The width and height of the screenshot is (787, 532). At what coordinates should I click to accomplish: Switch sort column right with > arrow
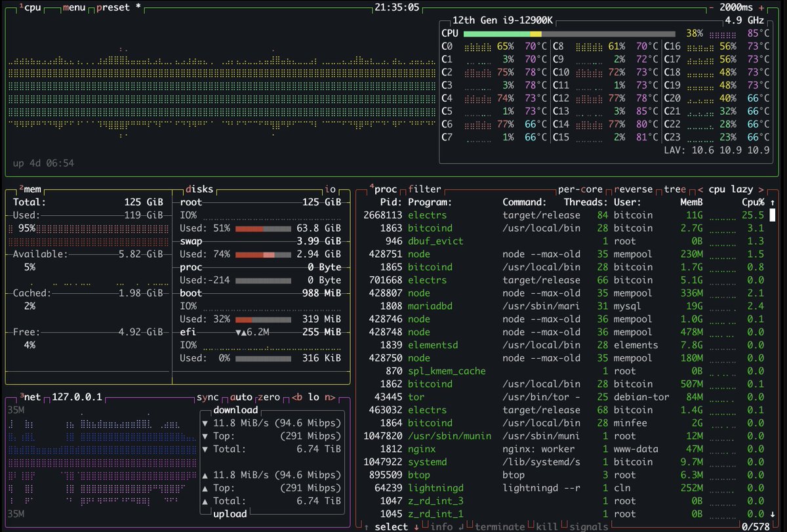(x=761, y=189)
